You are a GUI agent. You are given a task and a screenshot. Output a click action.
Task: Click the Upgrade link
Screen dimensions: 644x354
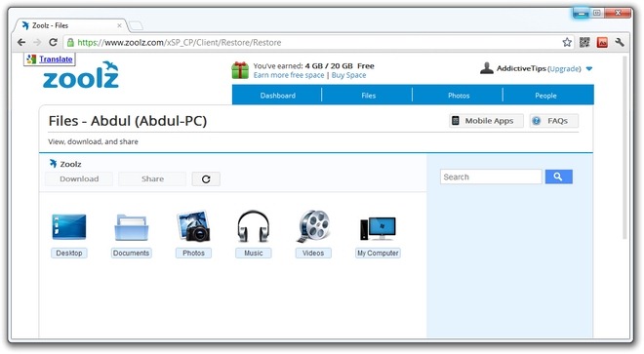pos(564,68)
